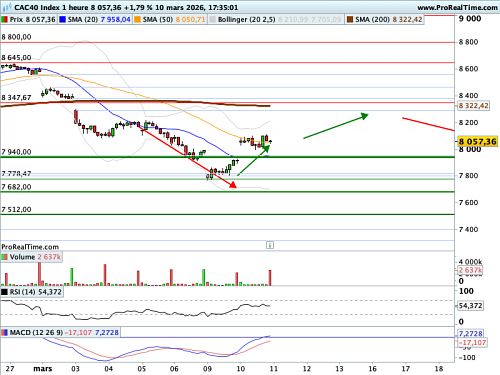
Task: Open the MACD (12 26 9) indicator label
Action: point(64,333)
